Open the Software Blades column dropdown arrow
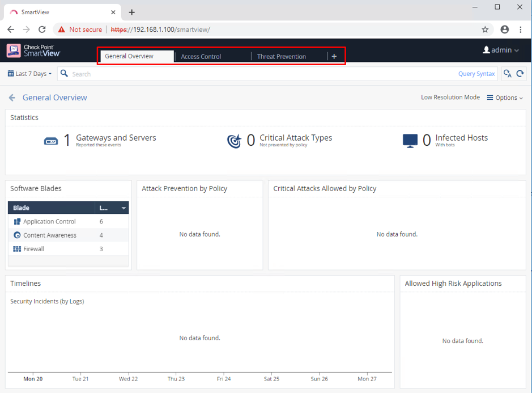 click(x=124, y=208)
